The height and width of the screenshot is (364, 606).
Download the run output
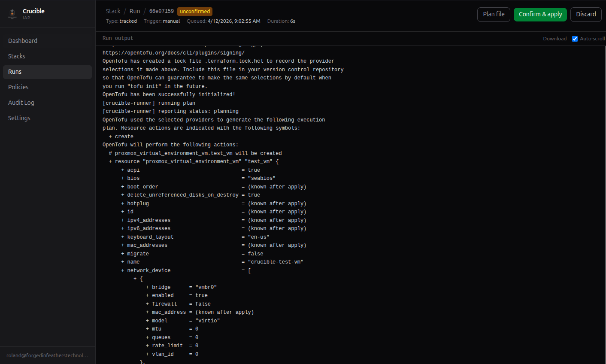click(554, 38)
